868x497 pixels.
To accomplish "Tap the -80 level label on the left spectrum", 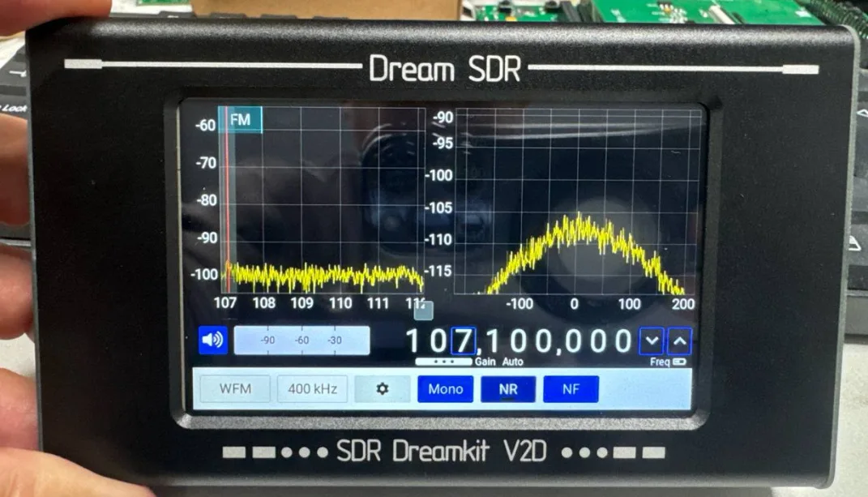I will click(x=207, y=200).
